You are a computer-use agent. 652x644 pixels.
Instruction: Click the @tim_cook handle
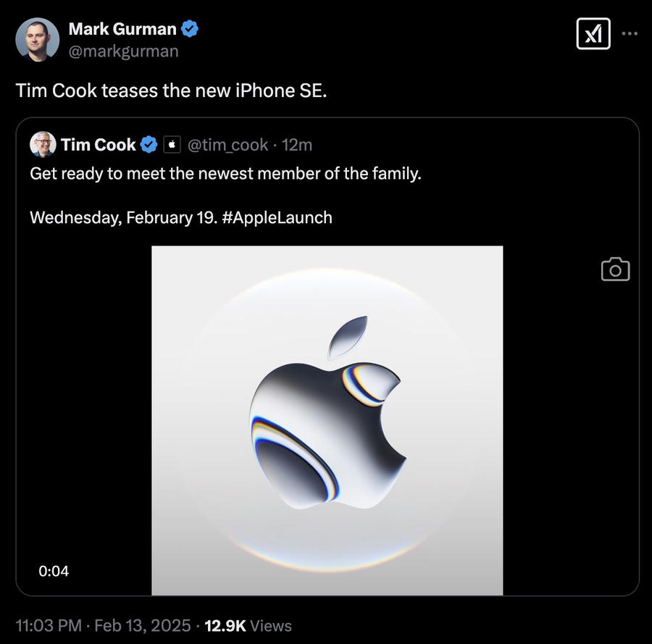(x=227, y=145)
